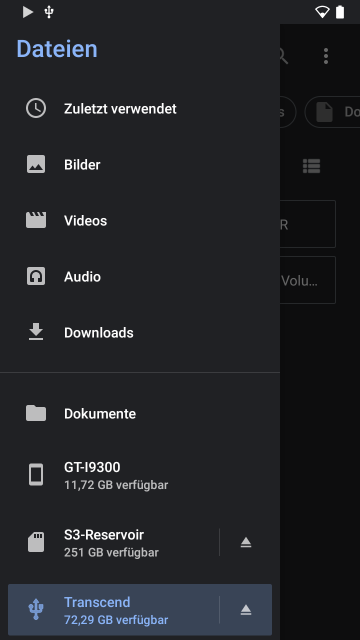Switch to list view layout
The image size is (360, 640).
311,166
